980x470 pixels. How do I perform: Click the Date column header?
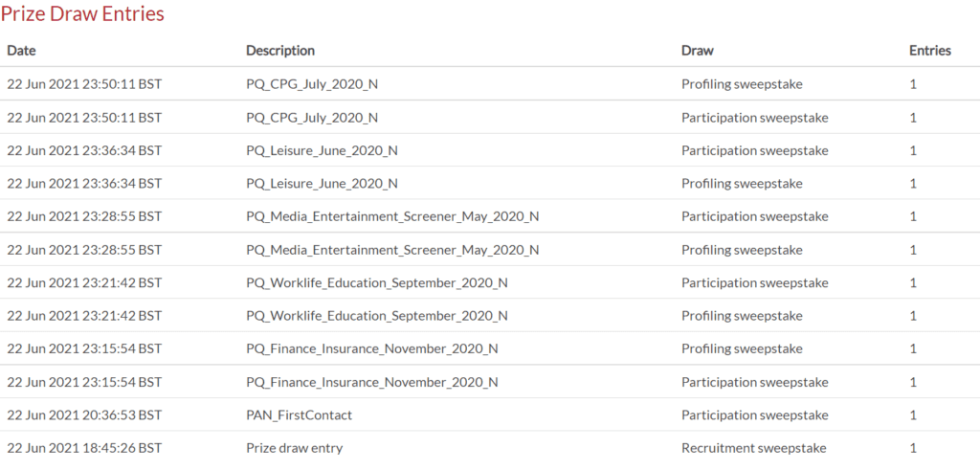tap(21, 51)
